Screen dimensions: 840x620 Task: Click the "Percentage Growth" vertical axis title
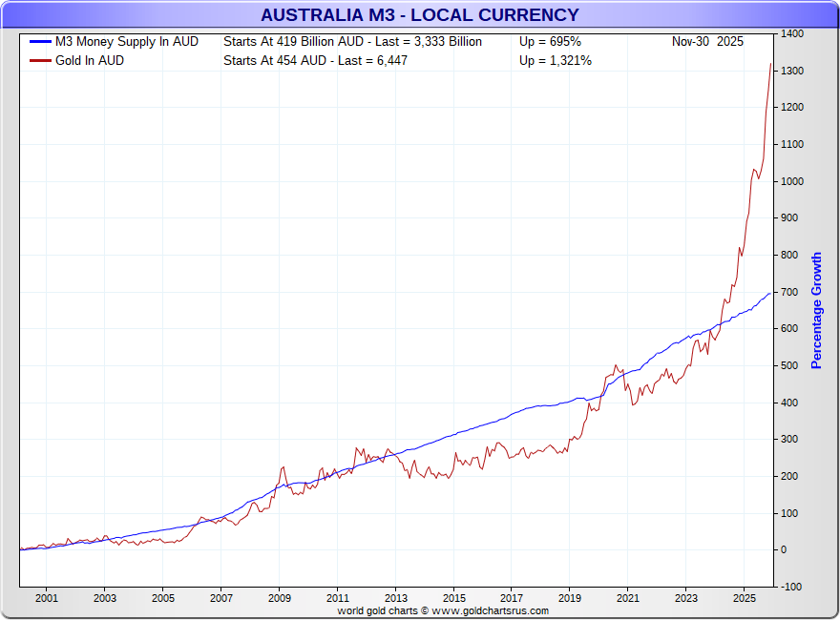coord(816,311)
